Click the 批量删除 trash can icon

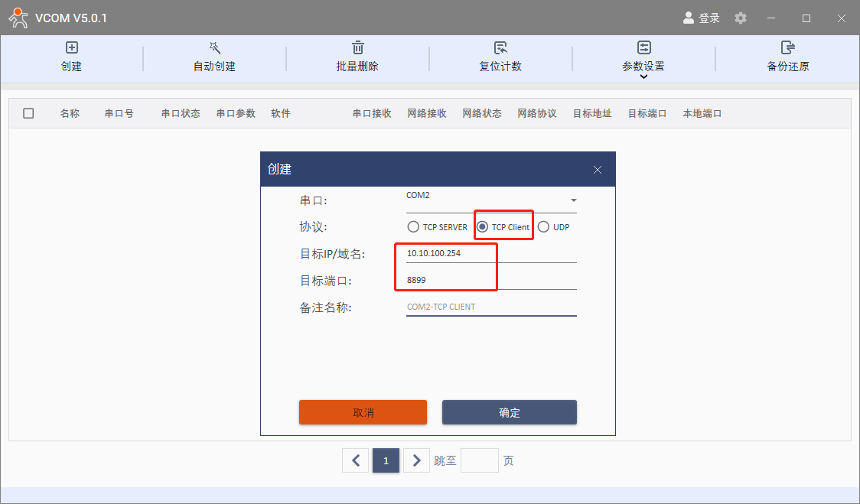click(357, 48)
